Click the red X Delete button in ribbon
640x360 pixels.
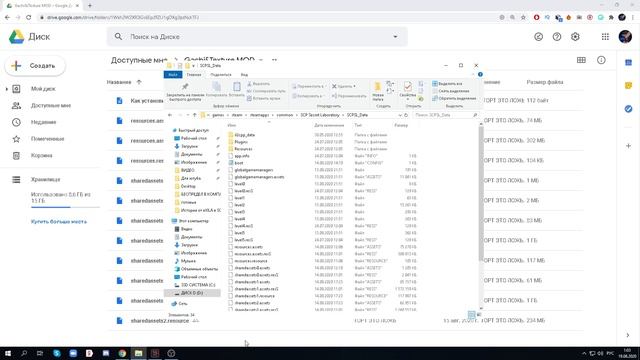tap(344, 86)
